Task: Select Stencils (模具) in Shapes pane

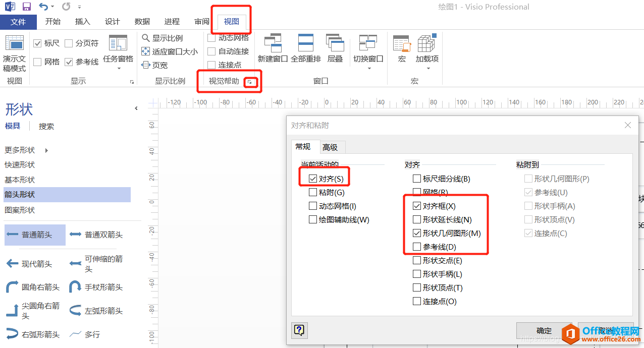Action: (x=13, y=126)
